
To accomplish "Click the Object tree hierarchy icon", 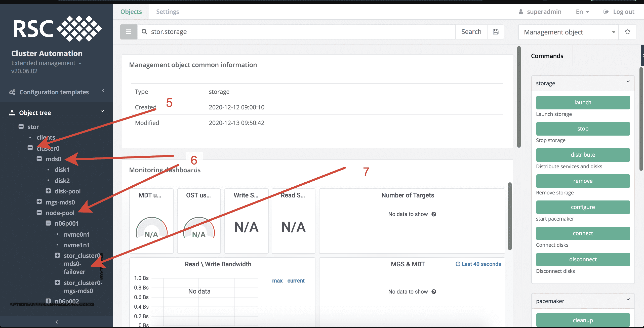I will coord(12,113).
